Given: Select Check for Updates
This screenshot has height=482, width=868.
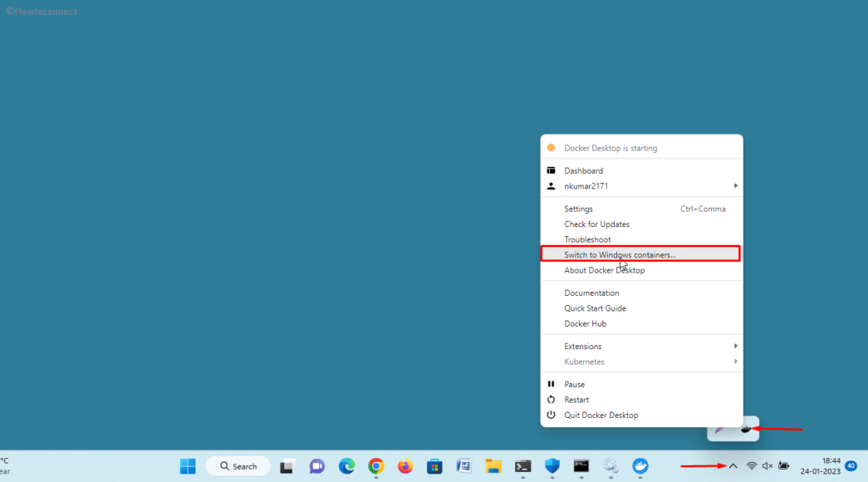Looking at the screenshot, I should [641, 224].
